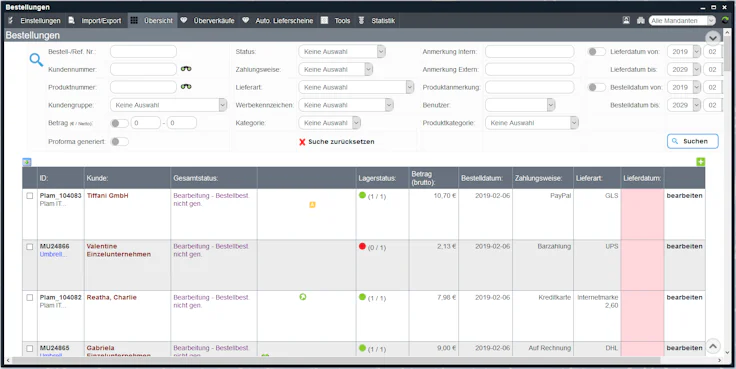Click the user profile icon in top bar

click(x=626, y=21)
